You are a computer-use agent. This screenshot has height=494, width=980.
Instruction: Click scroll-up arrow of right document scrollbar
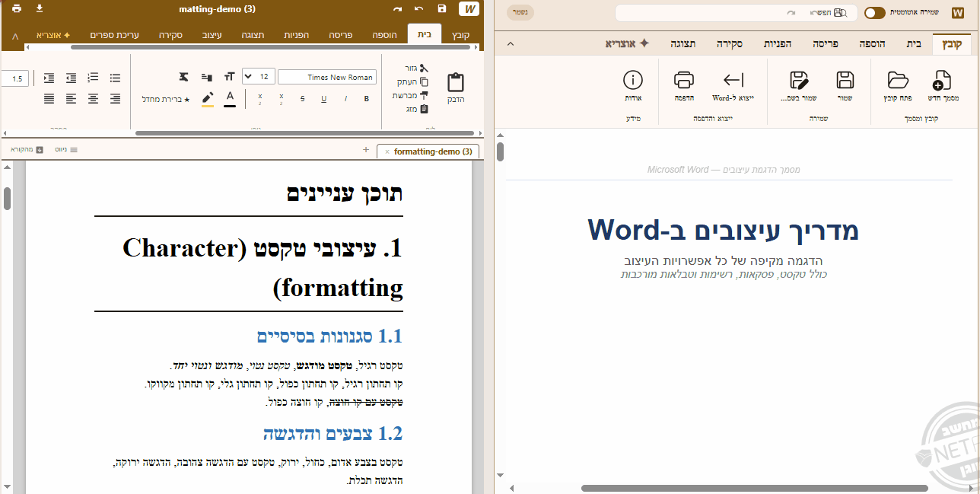pos(500,135)
